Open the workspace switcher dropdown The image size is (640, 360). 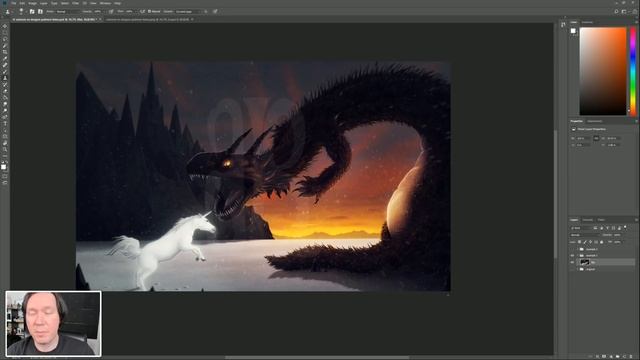click(624, 11)
